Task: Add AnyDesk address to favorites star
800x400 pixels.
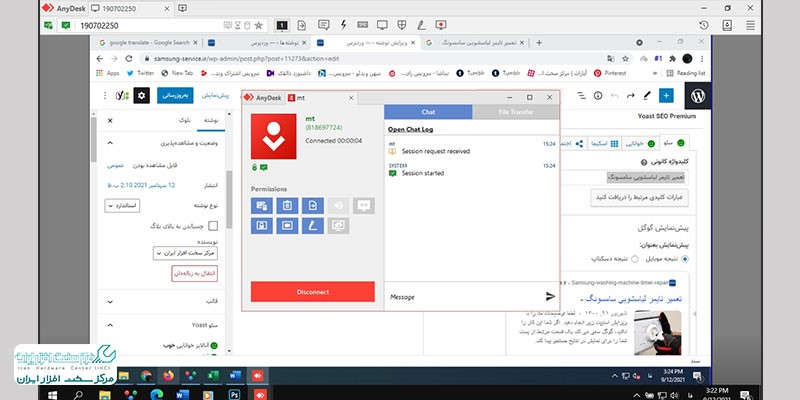Action: click(259, 25)
